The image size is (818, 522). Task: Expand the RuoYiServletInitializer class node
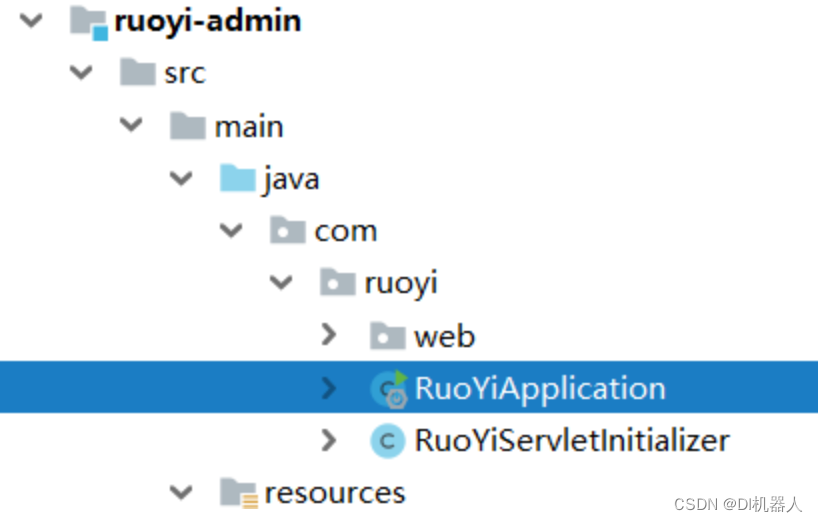[329, 441]
